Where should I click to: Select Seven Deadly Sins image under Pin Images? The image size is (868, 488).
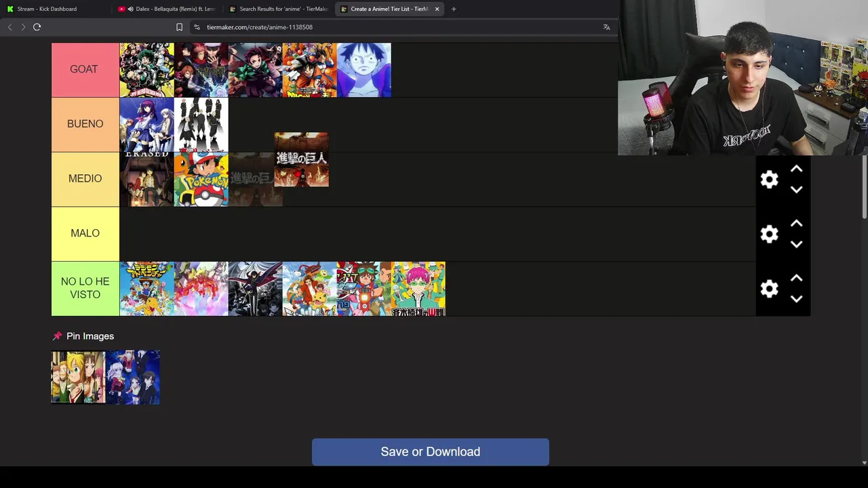pyautogui.click(x=79, y=377)
